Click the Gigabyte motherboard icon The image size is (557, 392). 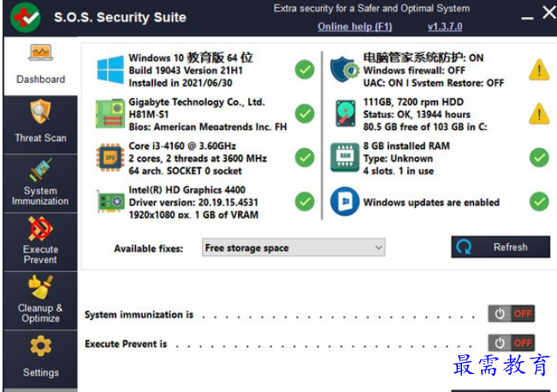pos(110,114)
